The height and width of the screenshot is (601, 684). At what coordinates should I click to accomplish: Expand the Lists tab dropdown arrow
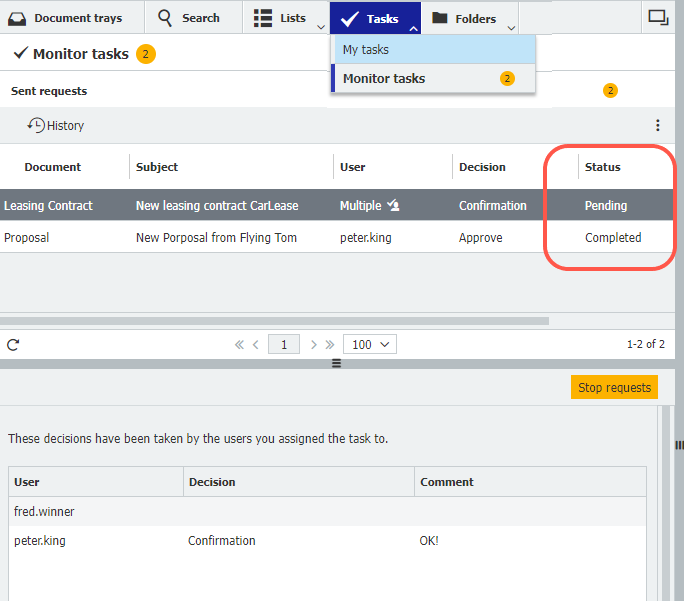(x=320, y=27)
